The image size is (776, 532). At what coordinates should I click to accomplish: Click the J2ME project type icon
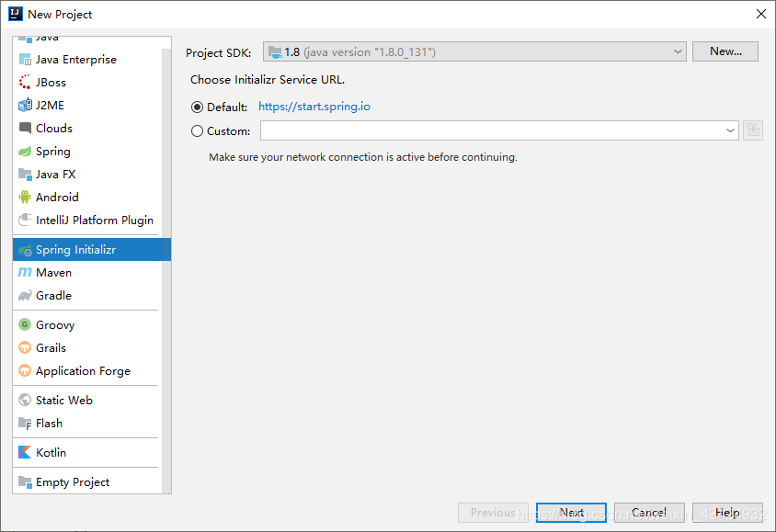25,106
